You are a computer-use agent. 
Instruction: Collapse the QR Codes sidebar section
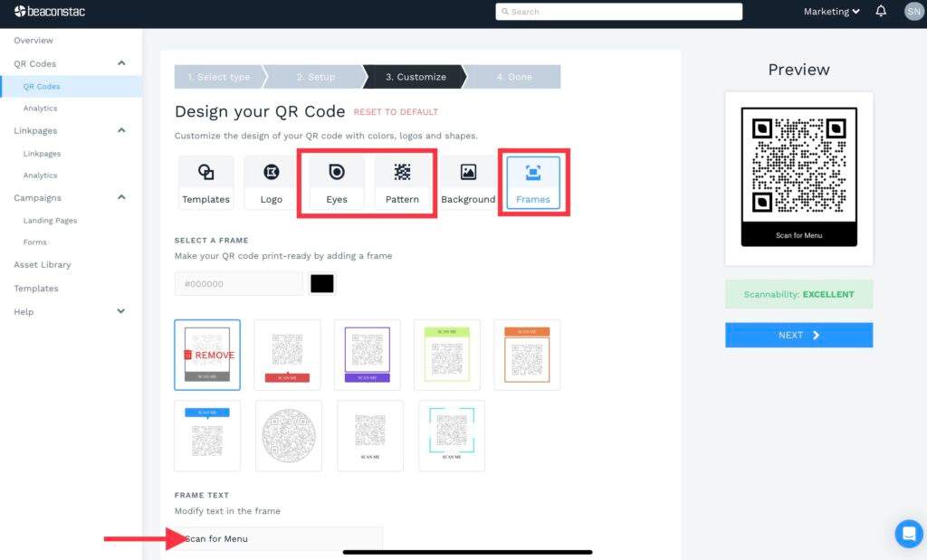pos(120,63)
